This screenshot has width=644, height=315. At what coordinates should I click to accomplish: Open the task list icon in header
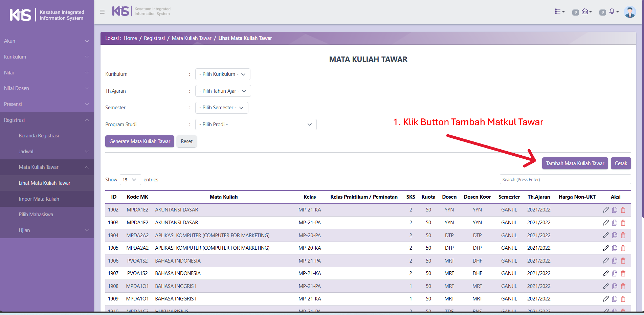click(x=559, y=12)
